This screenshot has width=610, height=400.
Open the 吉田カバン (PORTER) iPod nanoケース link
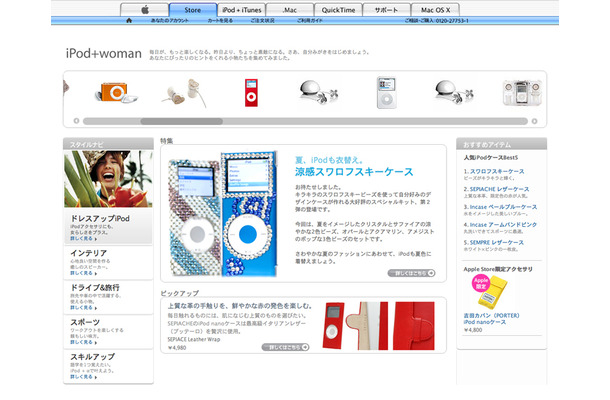(x=491, y=319)
